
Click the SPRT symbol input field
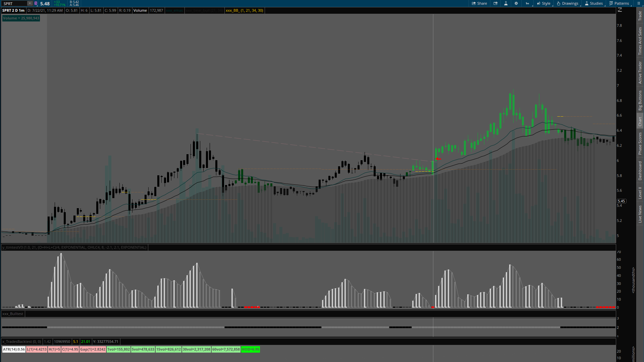coord(14,3)
